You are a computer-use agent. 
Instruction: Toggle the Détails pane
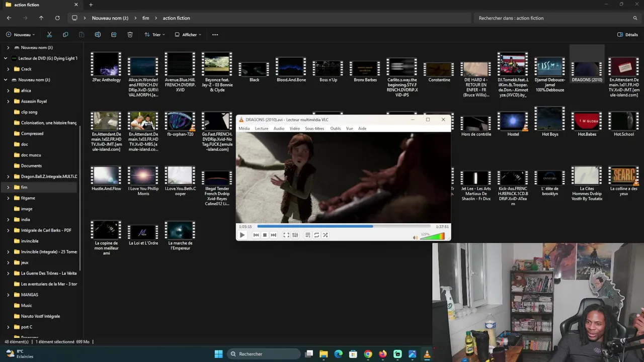pyautogui.click(x=627, y=35)
